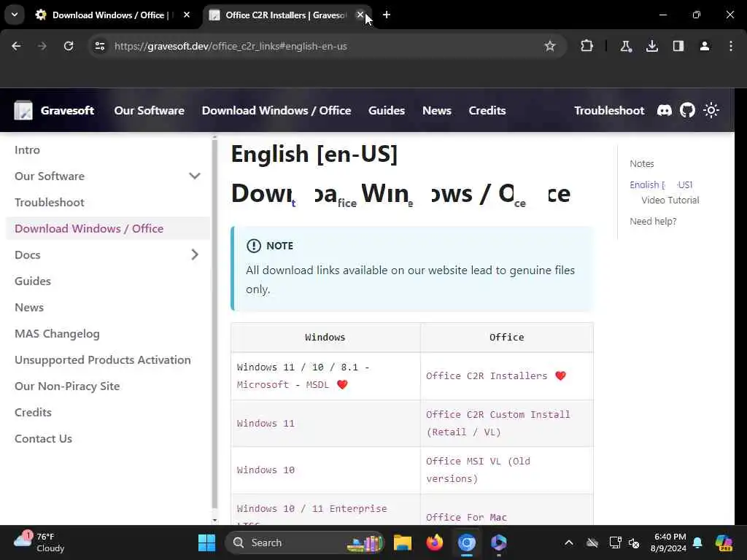Viewport: 747px width, 560px height.
Task: Open a new browser tab
Action: (387, 15)
